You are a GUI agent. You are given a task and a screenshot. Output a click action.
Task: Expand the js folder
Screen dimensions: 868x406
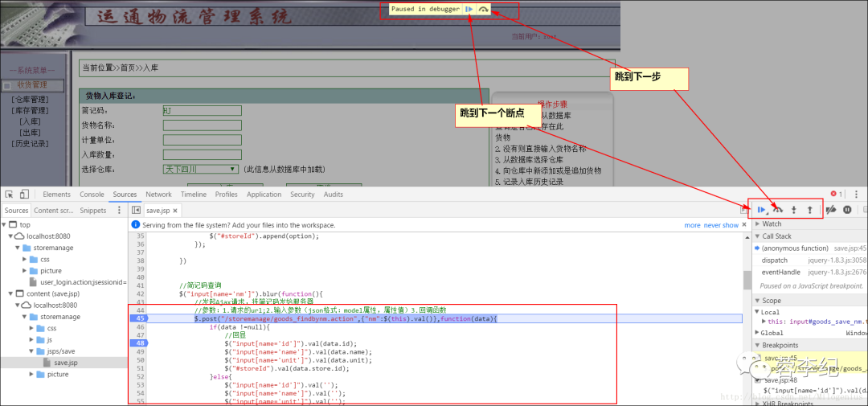[31, 339]
